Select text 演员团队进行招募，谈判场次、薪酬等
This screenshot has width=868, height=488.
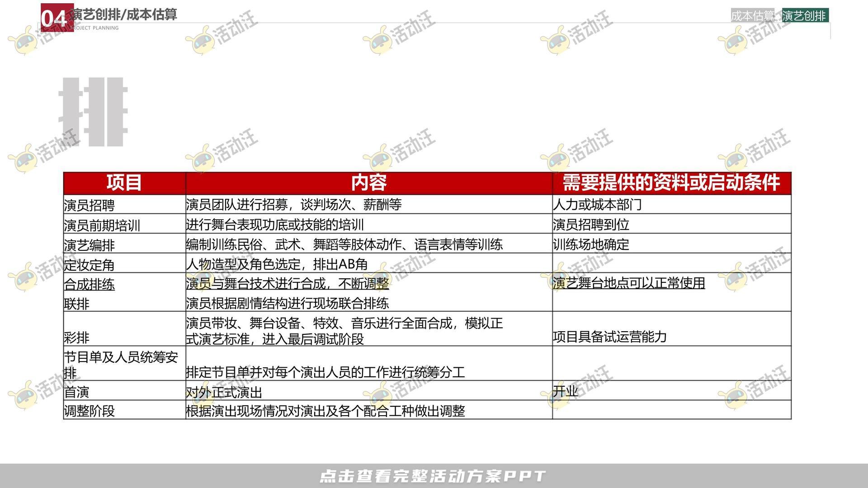pyautogui.click(x=294, y=205)
